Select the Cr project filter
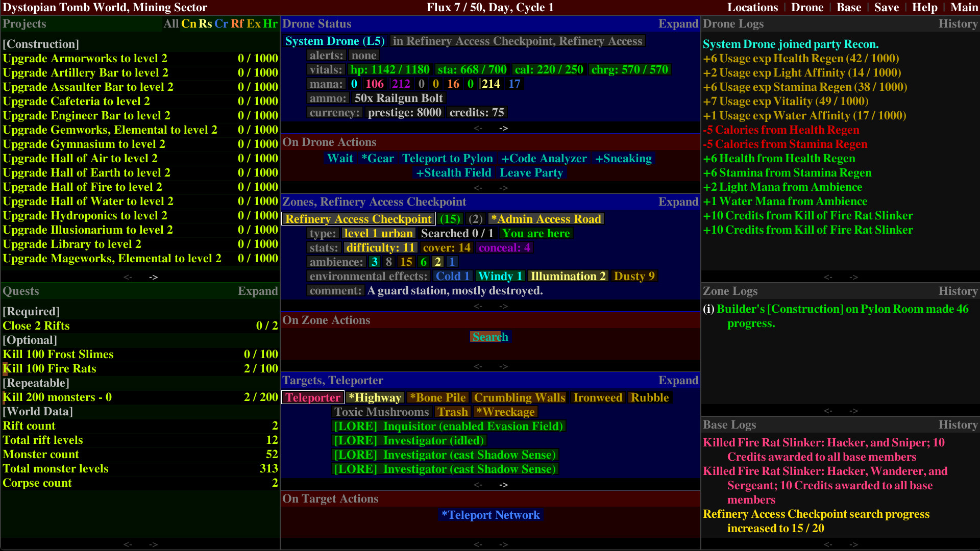Image resolution: width=980 pixels, height=551 pixels. pyautogui.click(x=221, y=23)
